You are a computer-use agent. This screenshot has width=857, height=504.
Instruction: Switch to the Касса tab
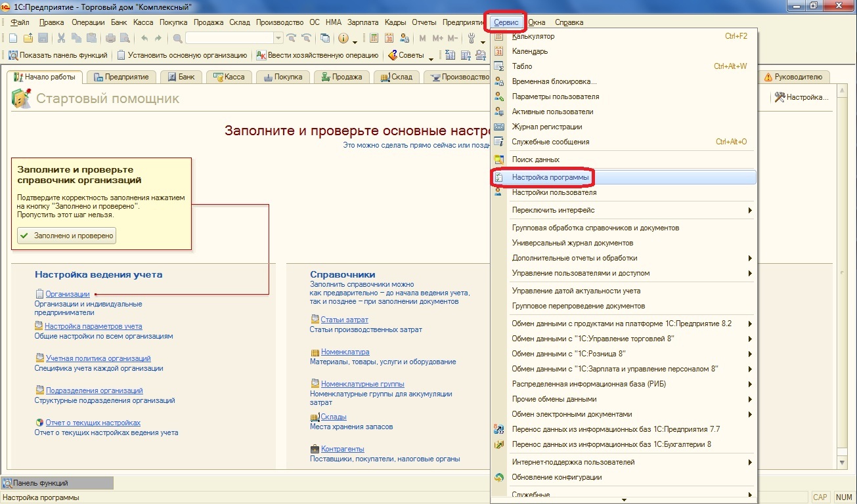pos(229,77)
